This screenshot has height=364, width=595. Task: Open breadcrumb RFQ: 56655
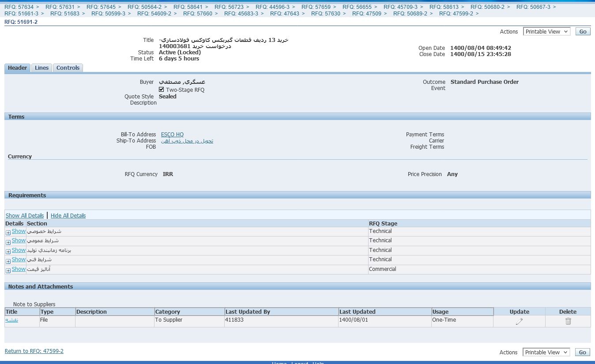[357, 7]
